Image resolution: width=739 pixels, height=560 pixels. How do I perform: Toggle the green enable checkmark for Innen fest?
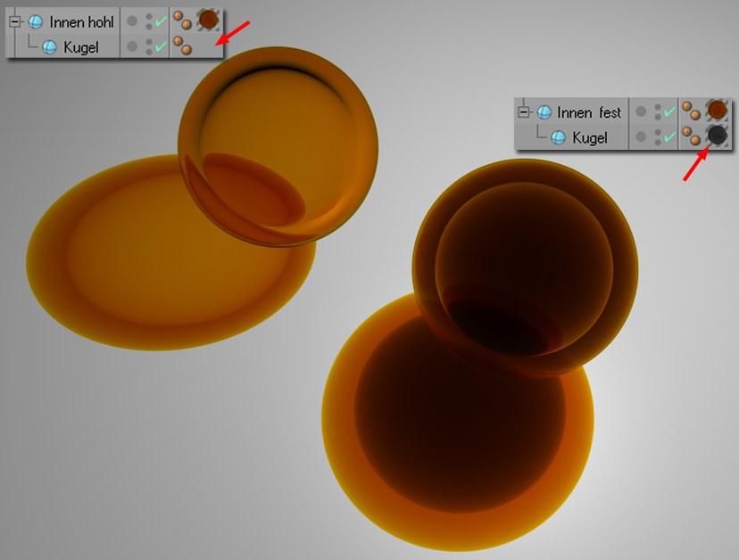[x=668, y=111]
